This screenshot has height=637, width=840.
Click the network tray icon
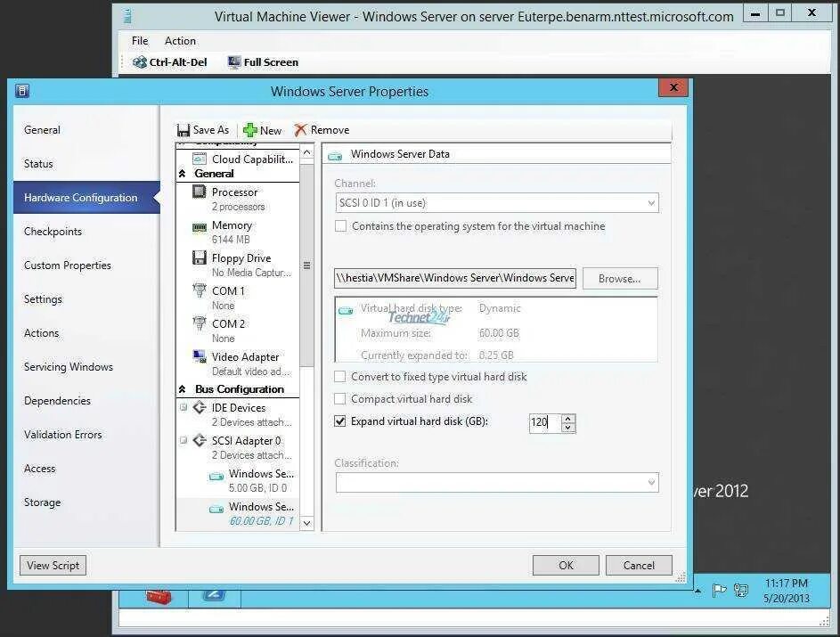(741, 591)
